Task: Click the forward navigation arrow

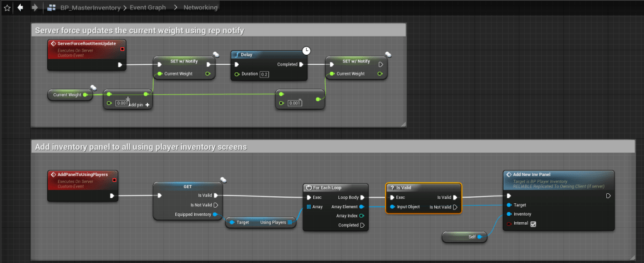Action: pyautogui.click(x=34, y=8)
